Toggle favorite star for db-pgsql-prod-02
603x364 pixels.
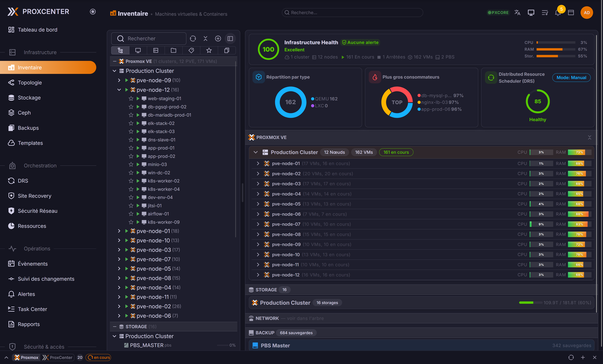pos(131,107)
